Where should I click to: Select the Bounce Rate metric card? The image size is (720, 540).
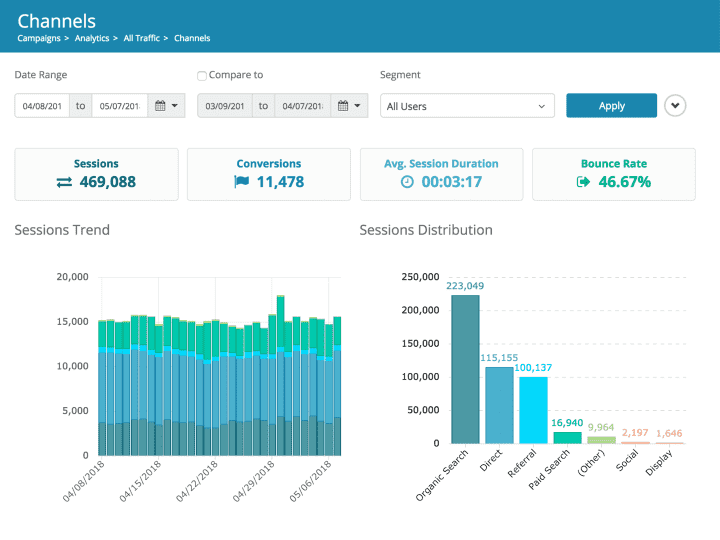[613, 173]
